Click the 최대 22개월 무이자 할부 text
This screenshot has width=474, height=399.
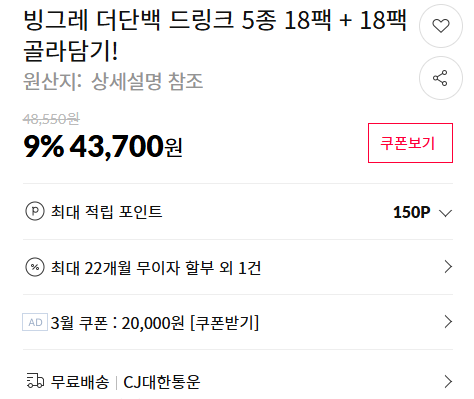(156, 268)
